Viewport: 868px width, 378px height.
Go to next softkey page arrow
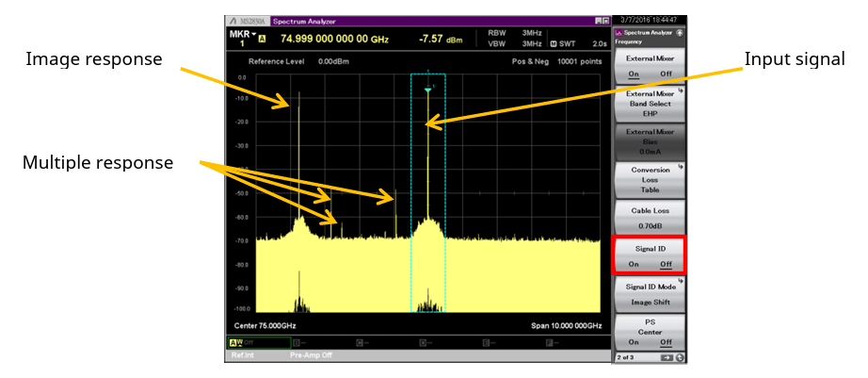667,358
